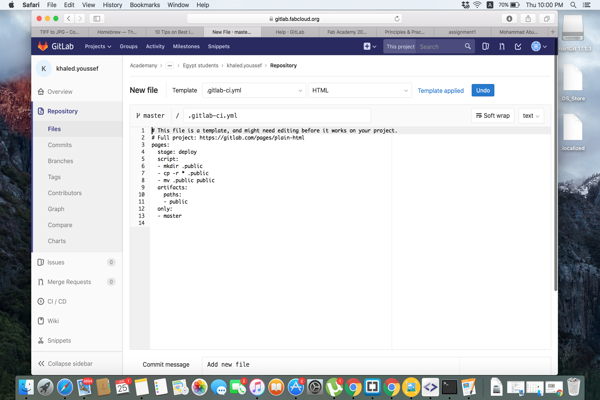600x400 pixels.
Task: Open Groups in the GitLab navbar
Action: click(x=128, y=46)
